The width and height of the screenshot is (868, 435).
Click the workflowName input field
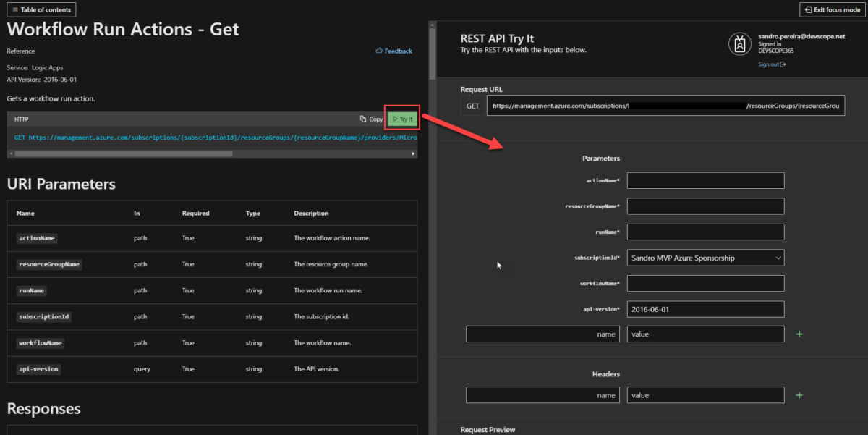click(705, 283)
